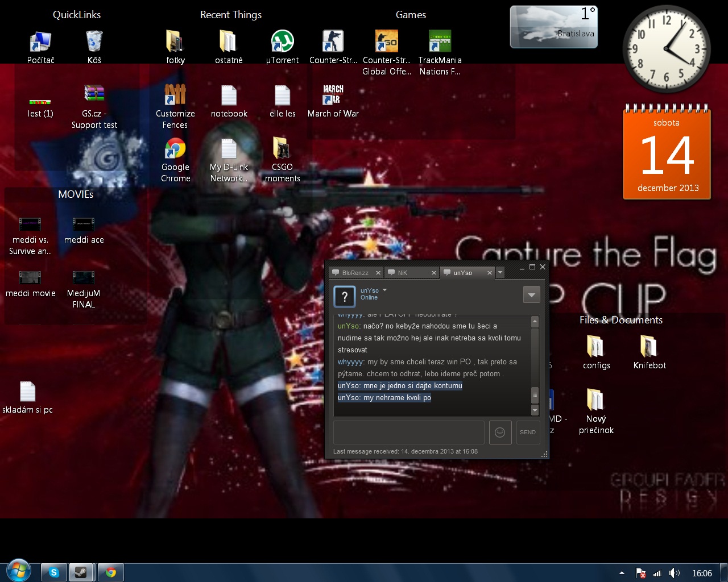Launch Google Chrome from desktop
The image size is (728, 582).
[175, 160]
